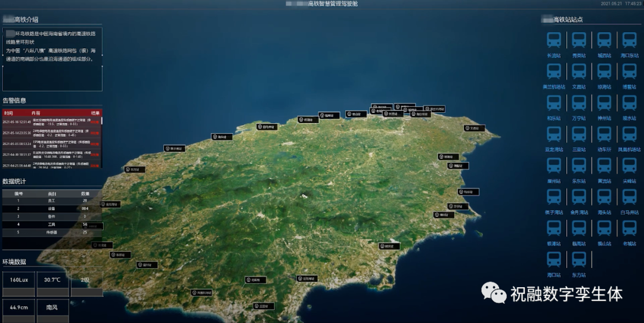
Task: Select the 长流站 train station icon
Action: (x=553, y=41)
